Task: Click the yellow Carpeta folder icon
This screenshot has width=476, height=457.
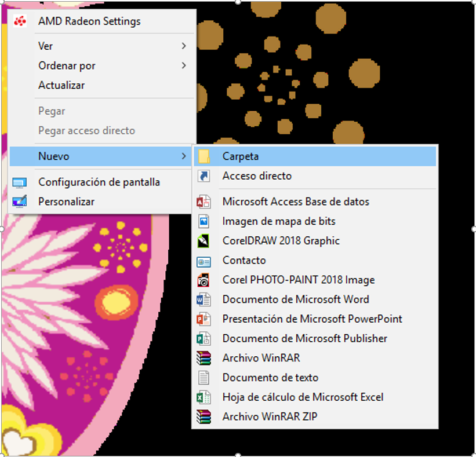Action: 204,156
